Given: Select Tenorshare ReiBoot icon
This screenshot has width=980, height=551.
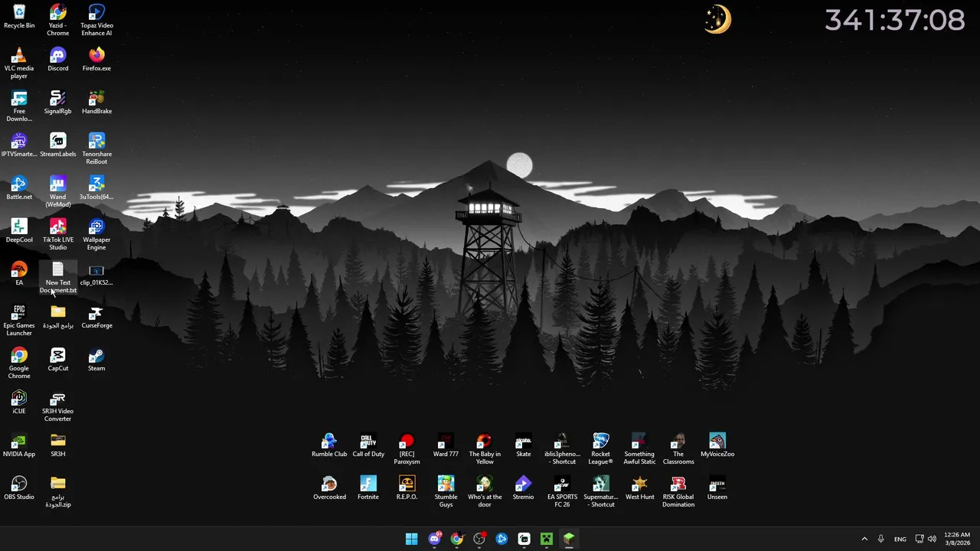Looking at the screenshot, I should pos(96,149).
